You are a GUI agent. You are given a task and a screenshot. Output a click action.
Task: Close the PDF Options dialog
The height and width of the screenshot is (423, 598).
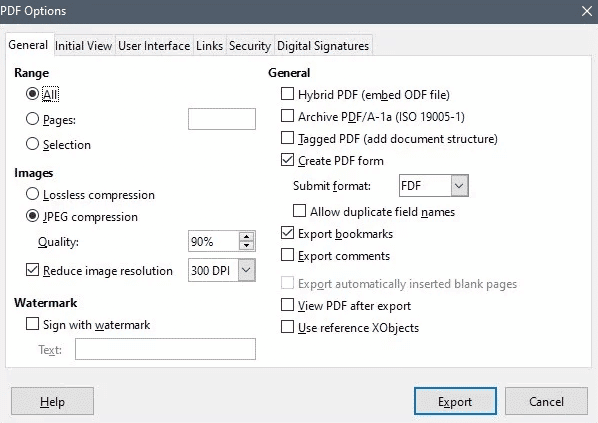point(587,11)
